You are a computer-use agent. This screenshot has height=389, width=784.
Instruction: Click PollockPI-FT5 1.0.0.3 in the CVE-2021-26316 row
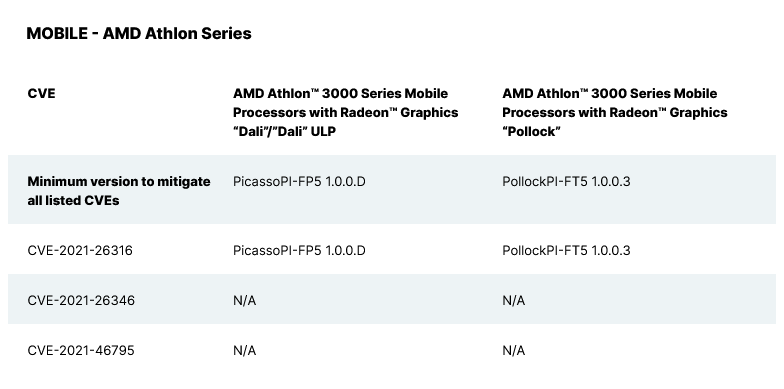pos(566,250)
